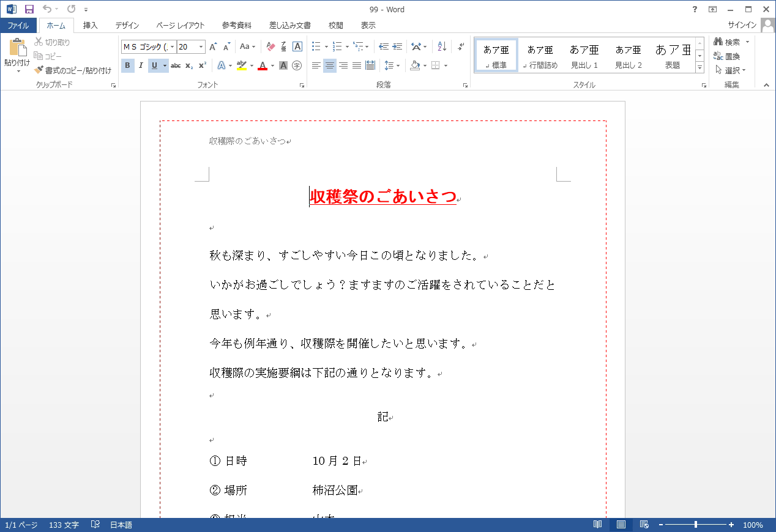776x532 pixels.
Task: Open the font size dropdown
Action: point(201,46)
